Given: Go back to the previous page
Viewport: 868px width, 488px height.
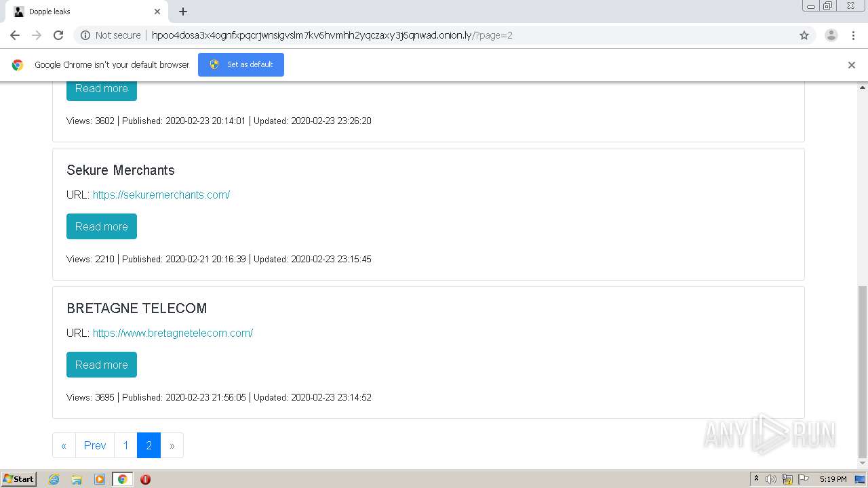Looking at the screenshot, I should coord(15,35).
